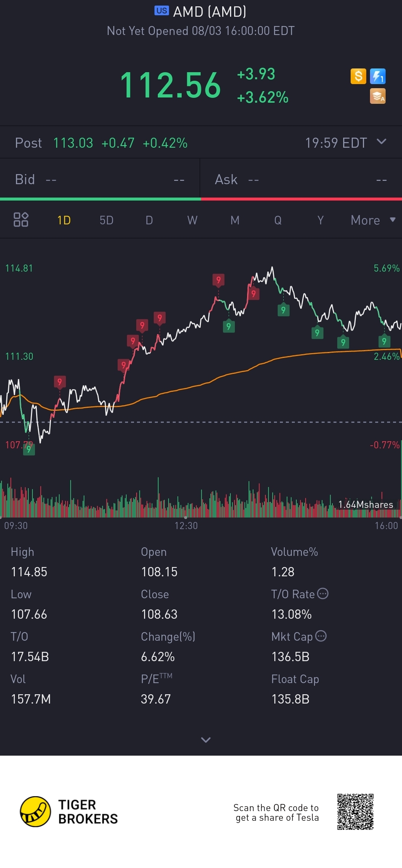Image resolution: width=402 pixels, height=868 pixels.
Task: Expand the post-market 19:59 EDT chevron
Action: pyautogui.click(x=382, y=141)
